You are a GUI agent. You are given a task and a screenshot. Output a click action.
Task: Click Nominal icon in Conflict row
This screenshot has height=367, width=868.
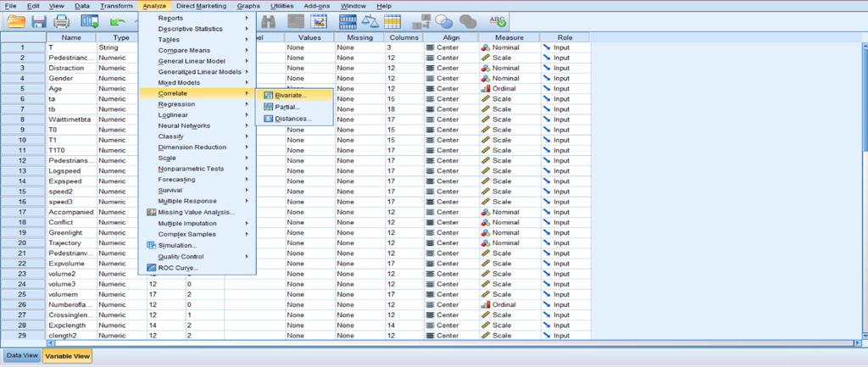pyautogui.click(x=486, y=222)
